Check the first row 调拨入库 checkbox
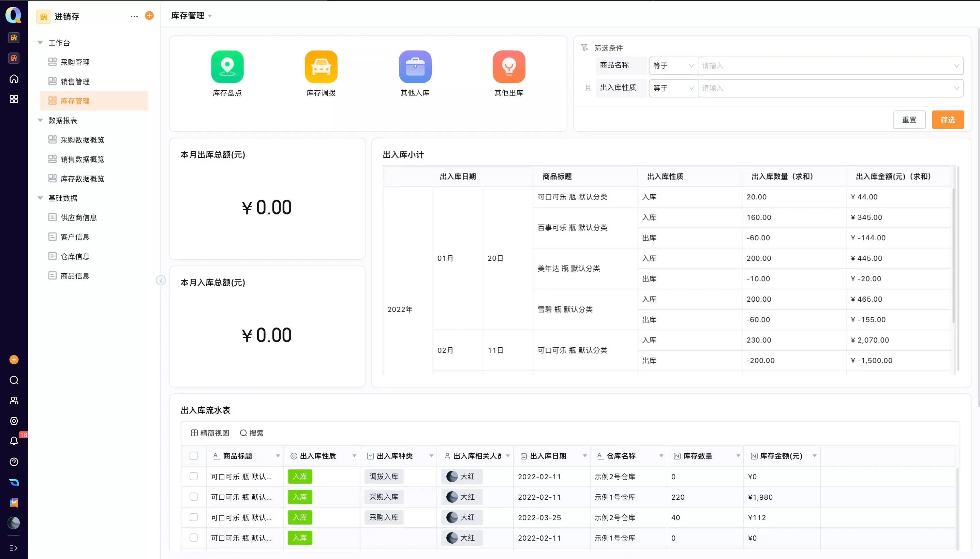Screen dimensions: 980x559 (x=194, y=476)
